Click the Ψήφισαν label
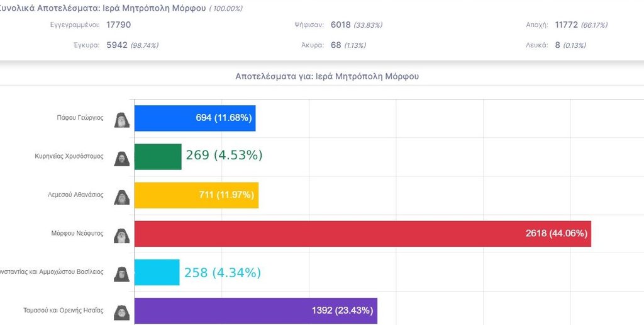Screen dimensions: 644x325 point(309,25)
